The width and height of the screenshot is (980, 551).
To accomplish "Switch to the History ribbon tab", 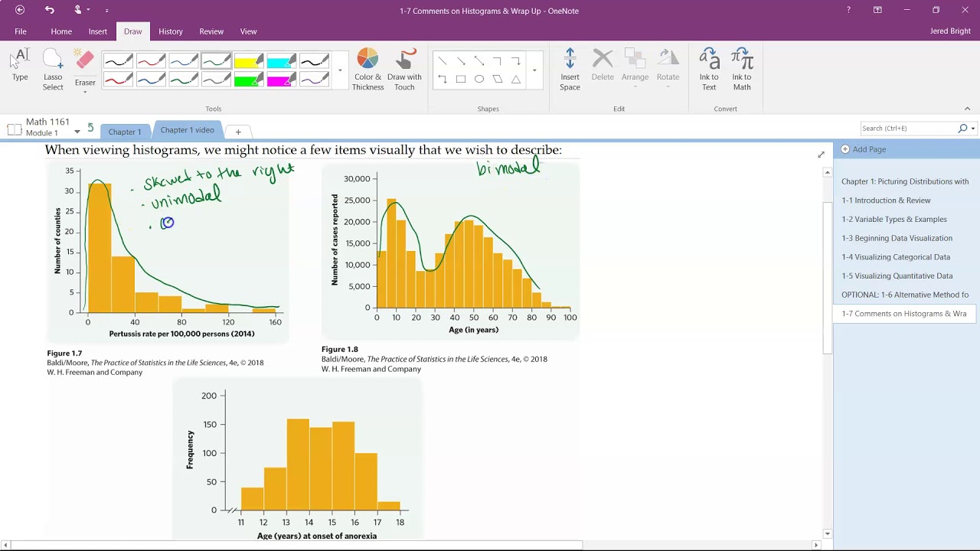I will (171, 31).
